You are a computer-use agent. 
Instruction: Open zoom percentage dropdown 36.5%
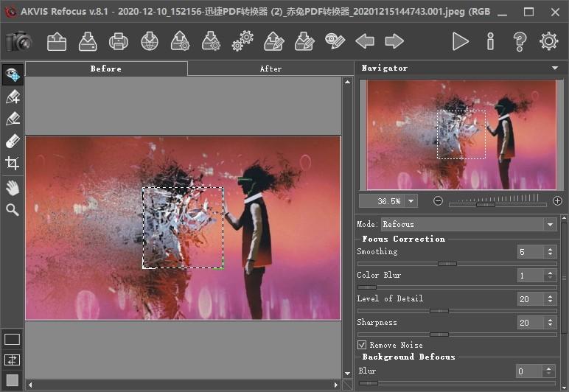click(x=411, y=201)
